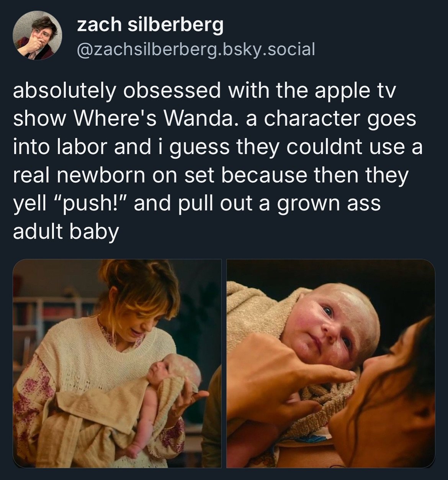Click the words Where's Wanda in post

[156, 119]
